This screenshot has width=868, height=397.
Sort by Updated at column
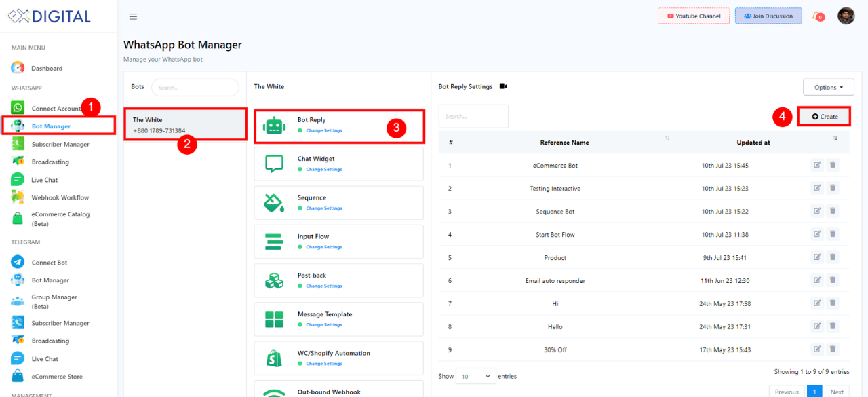pyautogui.click(x=753, y=143)
